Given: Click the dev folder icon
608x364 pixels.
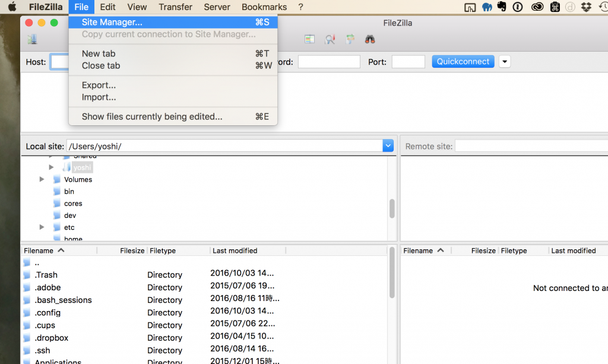Looking at the screenshot, I should (57, 216).
